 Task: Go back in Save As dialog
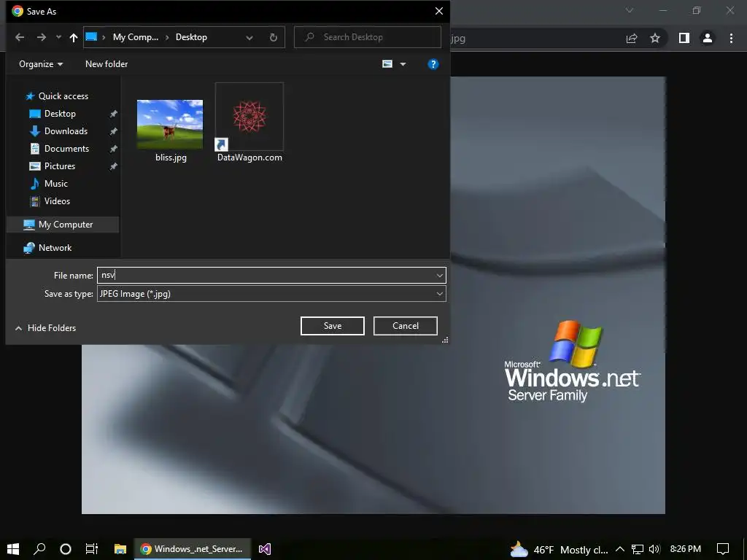[x=20, y=37]
